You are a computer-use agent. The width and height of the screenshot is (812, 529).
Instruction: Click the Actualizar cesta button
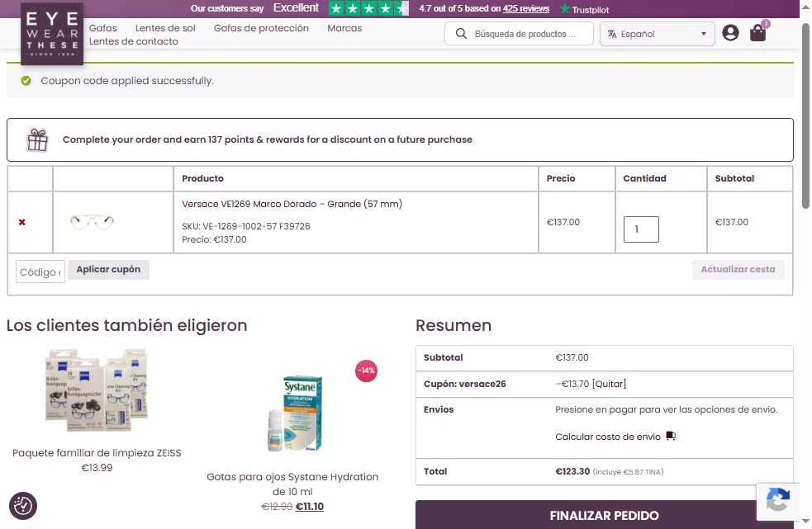point(738,269)
